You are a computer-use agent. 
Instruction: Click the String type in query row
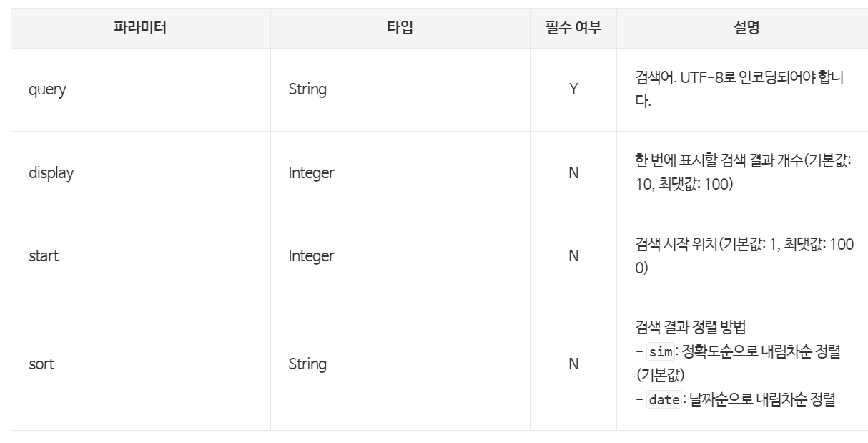click(x=307, y=90)
